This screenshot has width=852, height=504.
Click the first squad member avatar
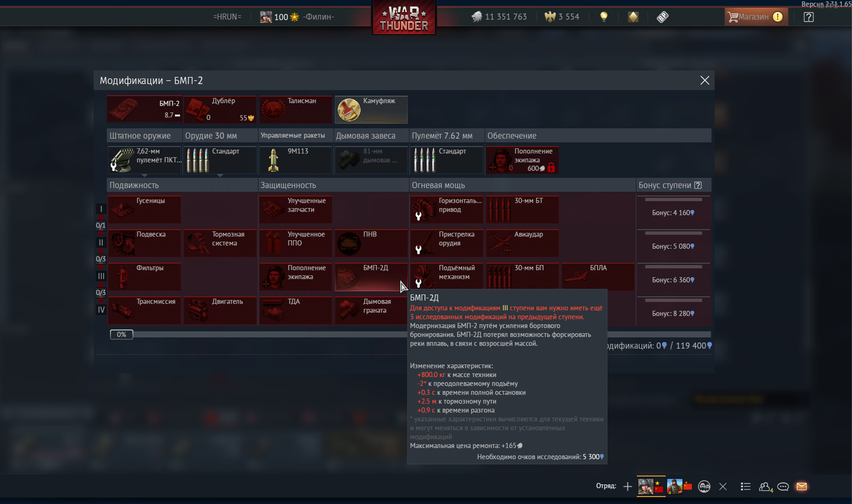pos(646,486)
